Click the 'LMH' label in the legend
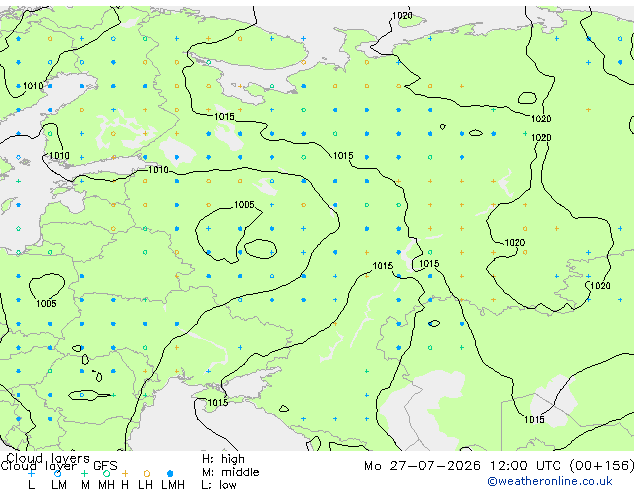This screenshot has width=634, height=490. [173, 484]
